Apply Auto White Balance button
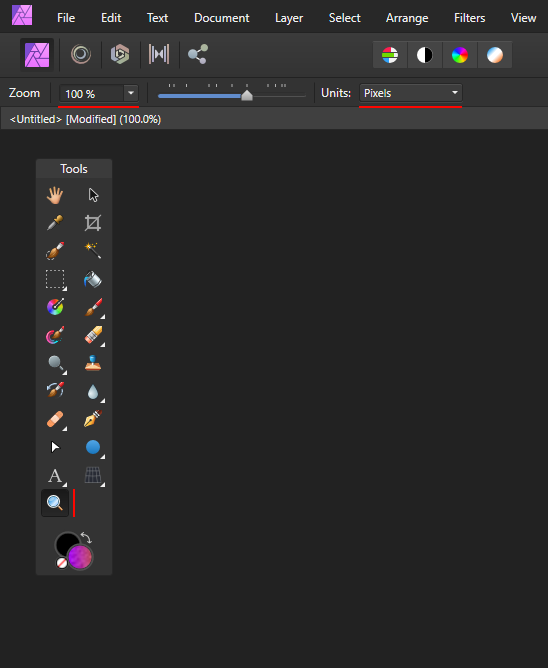 tap(495, 55)
